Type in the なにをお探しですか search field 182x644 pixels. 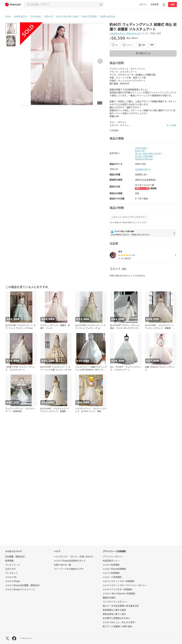pyautogui.click(x=62, y=5)
